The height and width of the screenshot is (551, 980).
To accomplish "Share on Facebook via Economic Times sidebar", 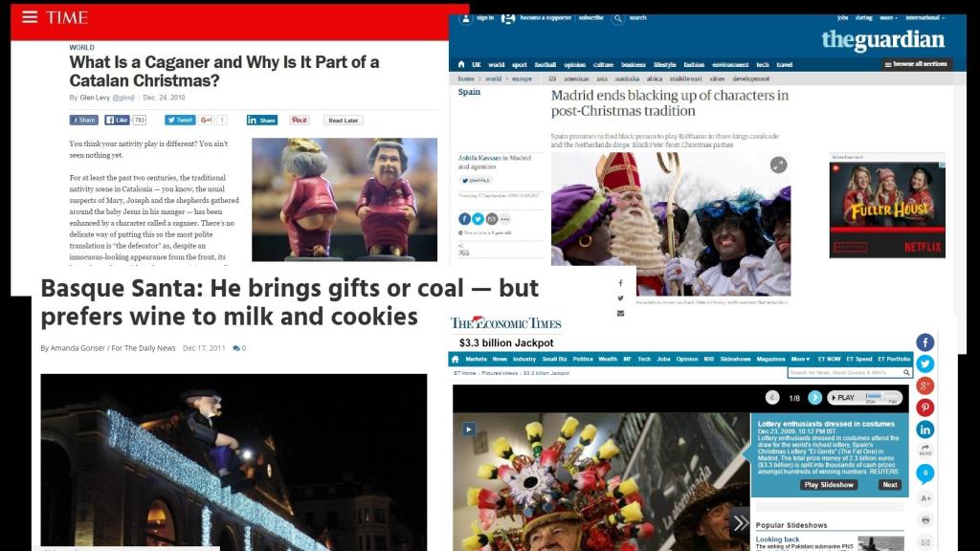I will click(x=925, y=342).
